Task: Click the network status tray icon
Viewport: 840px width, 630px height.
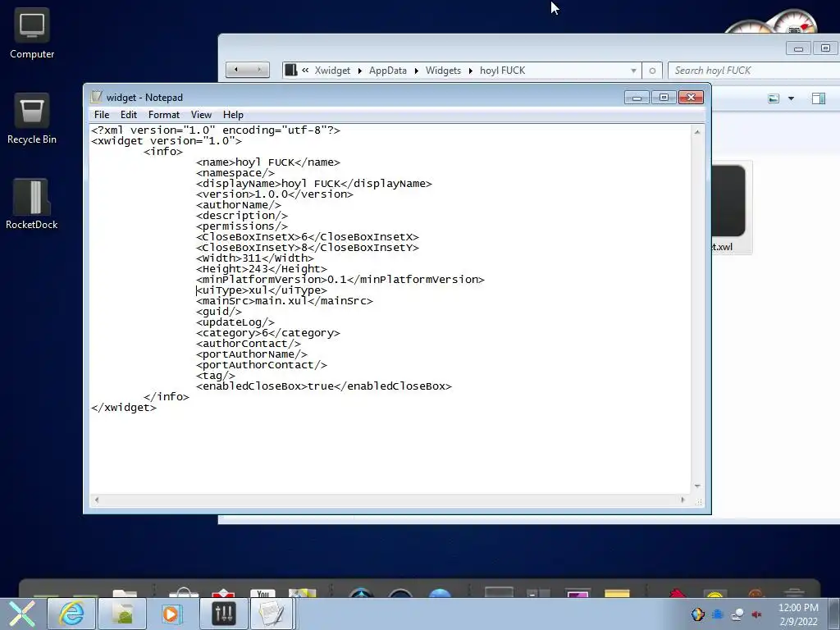Action: point(737,614)
